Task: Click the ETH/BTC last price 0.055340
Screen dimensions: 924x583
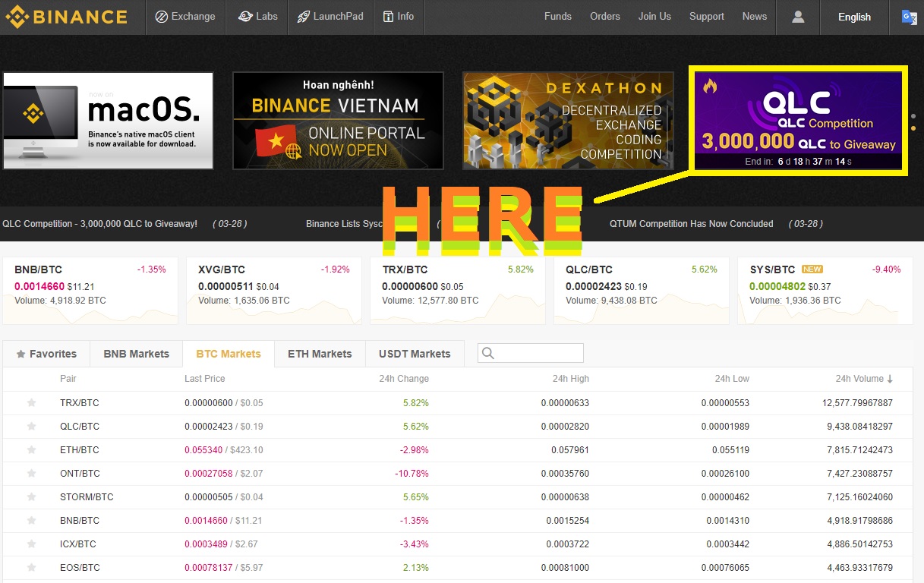Action: click(x=203, y=450)
